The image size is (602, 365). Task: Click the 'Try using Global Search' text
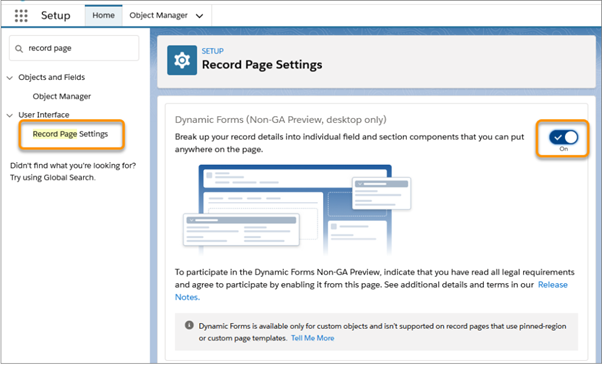click(53, 178)
